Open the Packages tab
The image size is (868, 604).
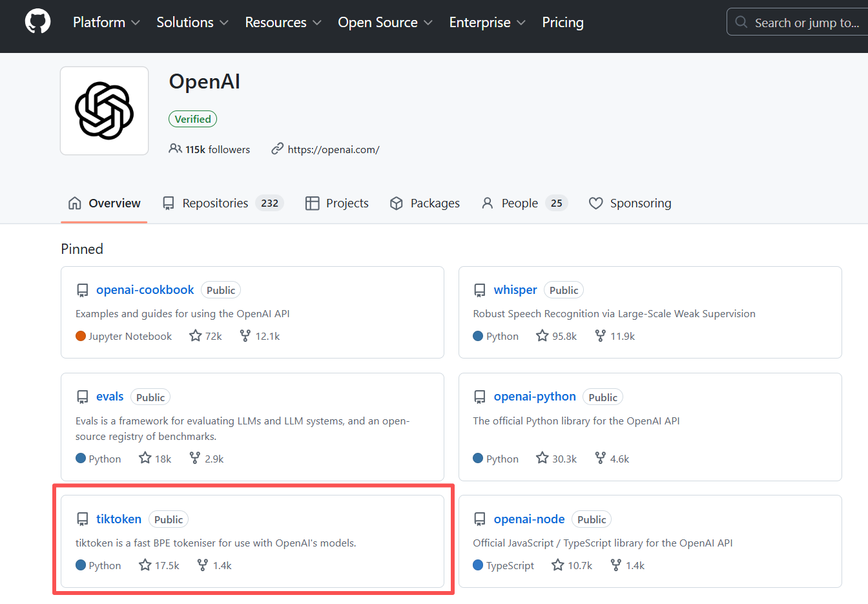coord(425,203)
